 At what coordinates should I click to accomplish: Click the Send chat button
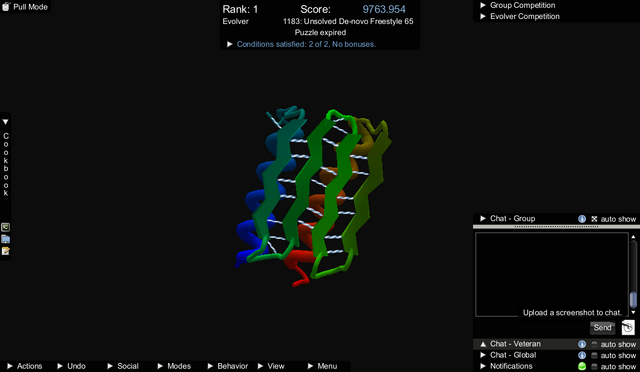pos(602,327)
